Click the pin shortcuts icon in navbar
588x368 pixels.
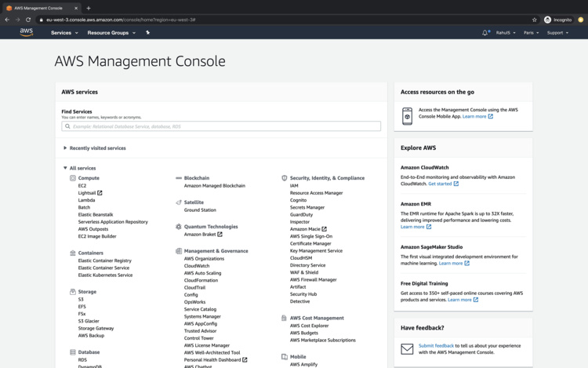[x=147, y=33]
